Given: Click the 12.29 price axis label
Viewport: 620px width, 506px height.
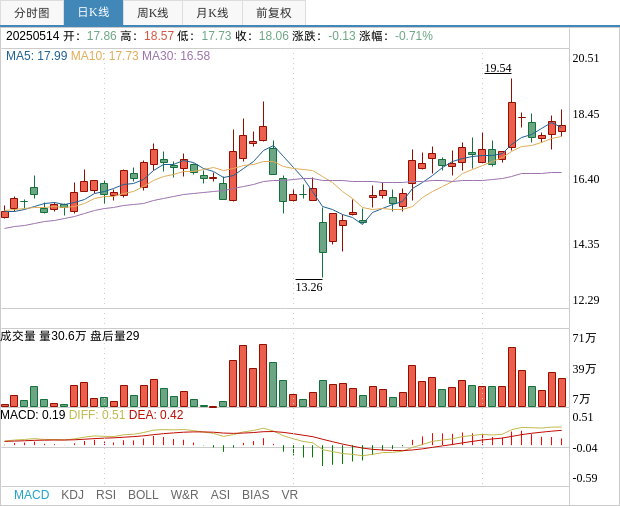Looking at the screenshot, I should [586, 300].
